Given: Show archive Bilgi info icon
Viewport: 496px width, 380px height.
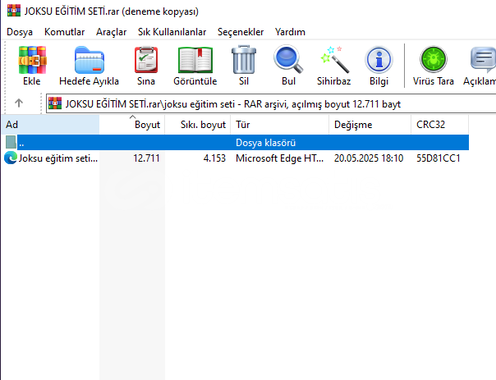Looking at the screenshot, I should [379, 60].
